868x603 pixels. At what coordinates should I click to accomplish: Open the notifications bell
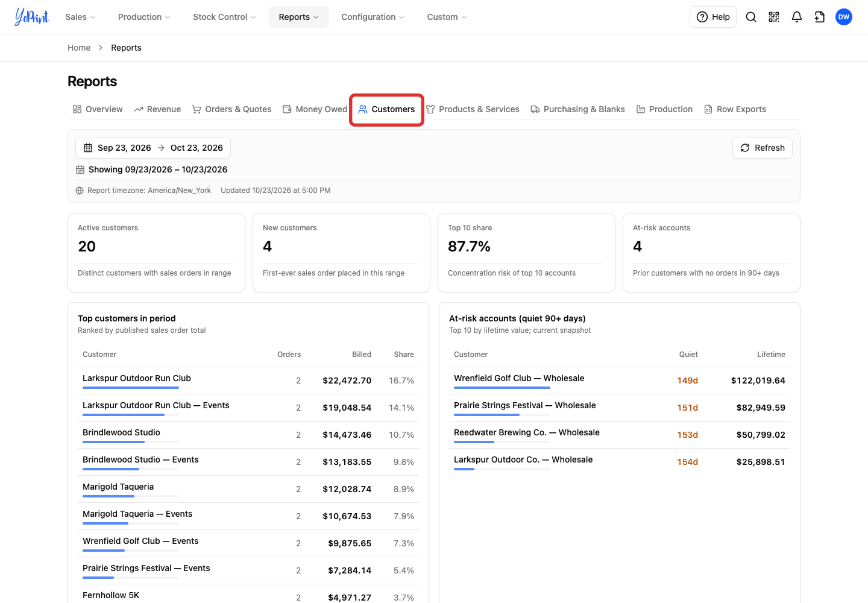(x=797, y=17)
